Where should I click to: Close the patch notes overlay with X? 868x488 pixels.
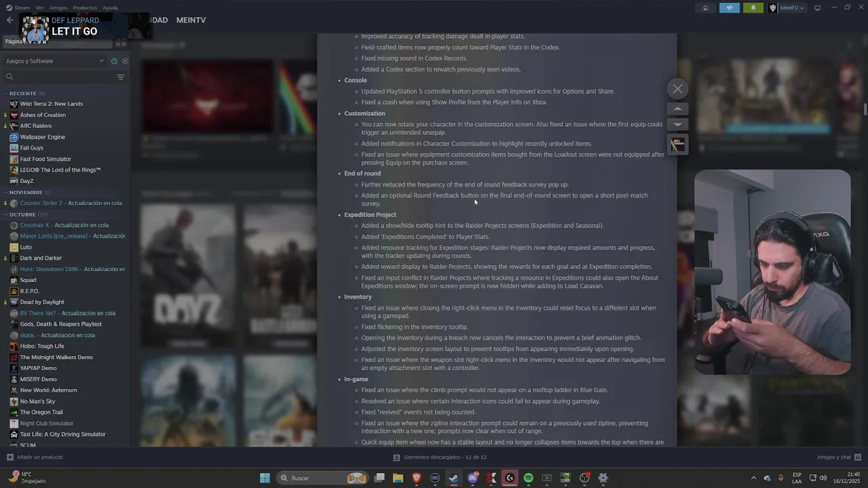[x=677, y=89]
